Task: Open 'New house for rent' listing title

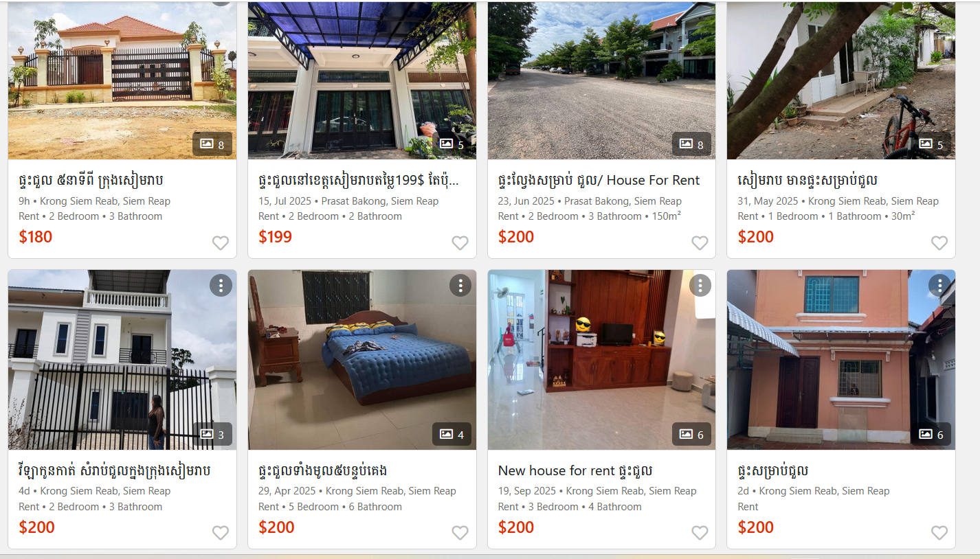Action: (x=575, y=470)
